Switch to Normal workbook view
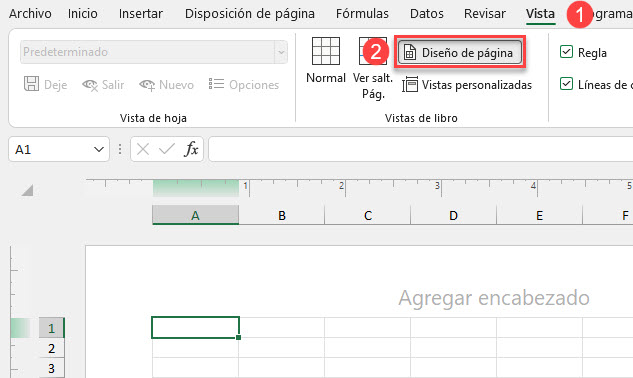This screenshot has width=633, height=378. tap(326, 61)
